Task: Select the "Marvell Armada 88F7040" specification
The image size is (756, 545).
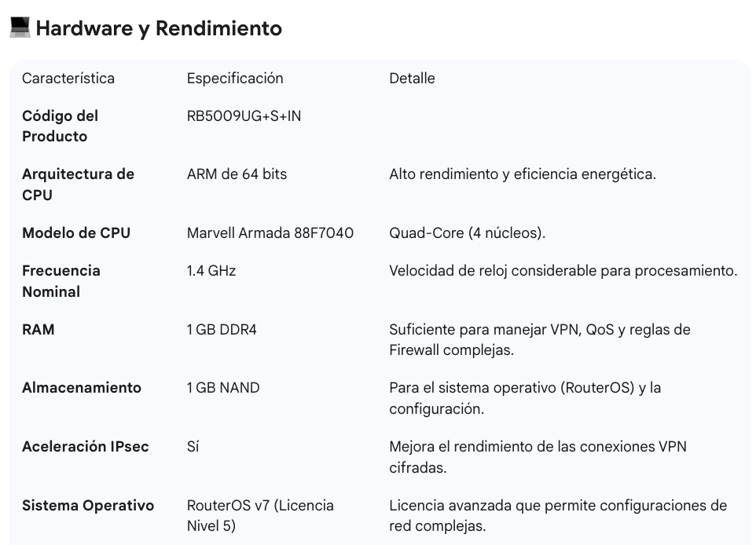Action: 270,233
